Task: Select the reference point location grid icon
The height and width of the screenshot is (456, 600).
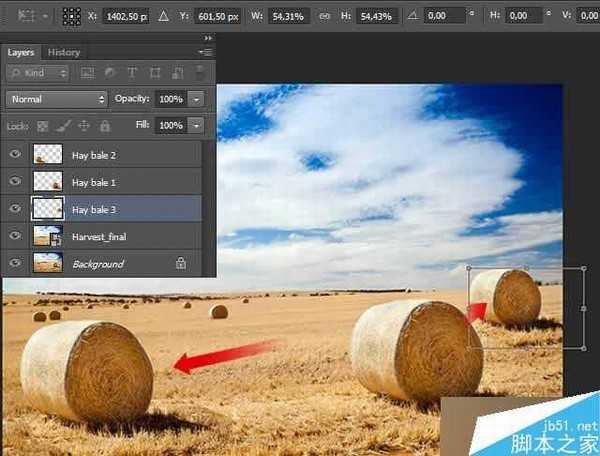Action: coord(72,17)
